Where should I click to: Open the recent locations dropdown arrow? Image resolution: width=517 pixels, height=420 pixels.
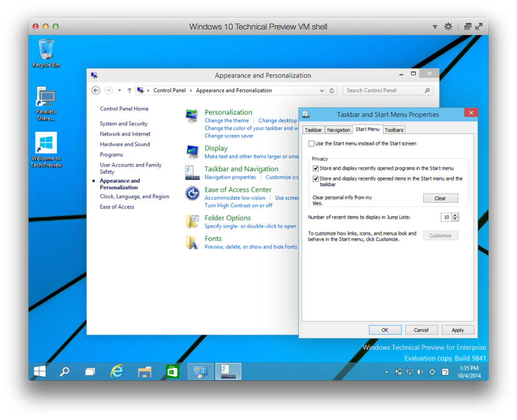(x=119, y=90)
